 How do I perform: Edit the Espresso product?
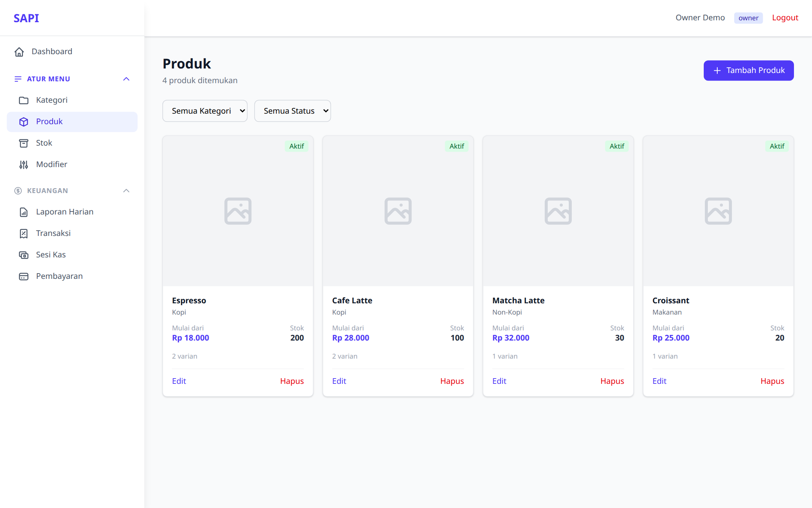[x=179, y=381]
